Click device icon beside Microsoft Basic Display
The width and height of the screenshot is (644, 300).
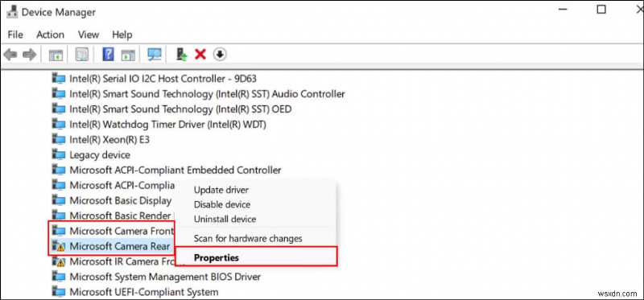point(59,200)
